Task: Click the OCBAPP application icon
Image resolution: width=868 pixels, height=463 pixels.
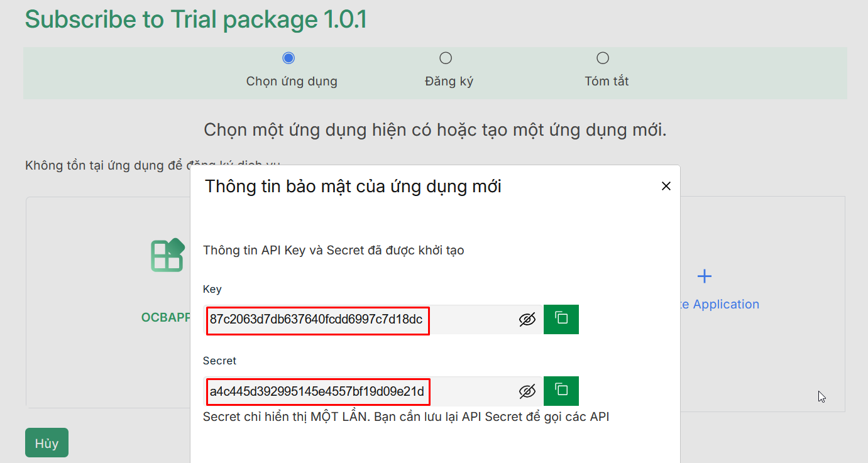Action: coord(167,256)
